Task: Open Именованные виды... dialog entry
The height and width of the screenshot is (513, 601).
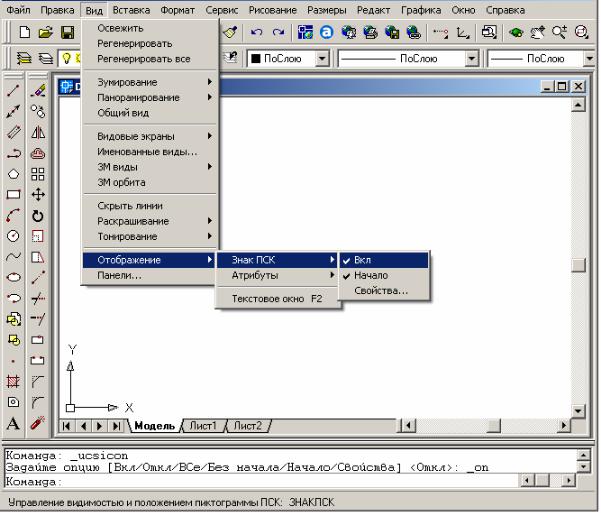Action: coord(150,151)
